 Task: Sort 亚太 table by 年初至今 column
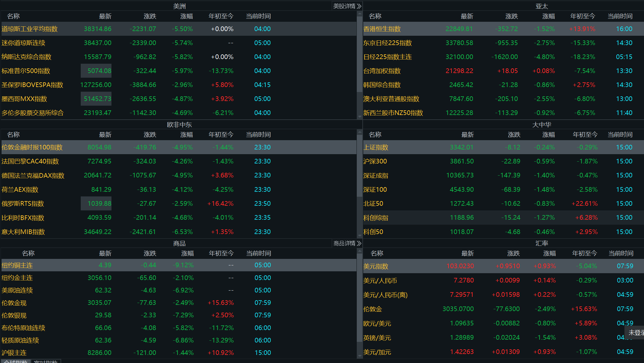point(583,16)
